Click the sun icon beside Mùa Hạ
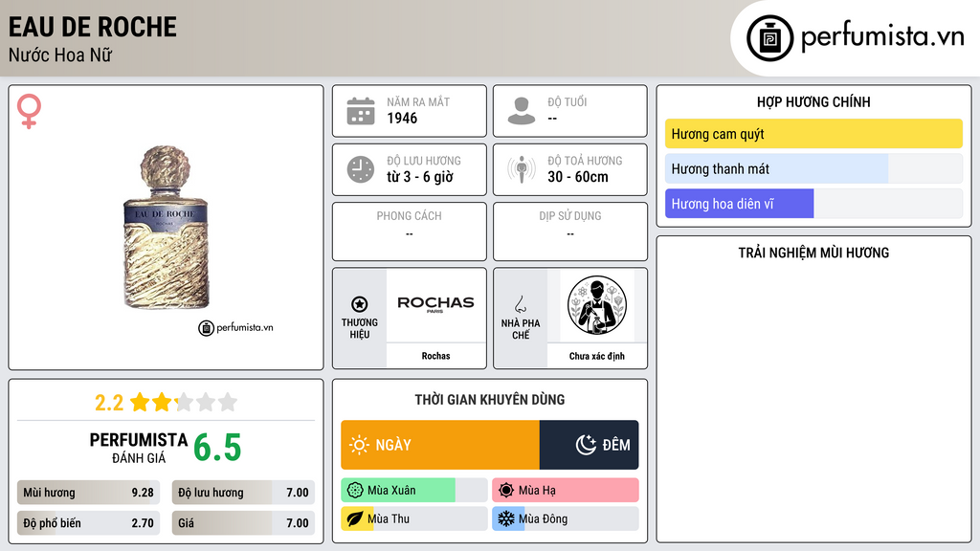This screenshot has height=551, width=980. click(506, 491)
